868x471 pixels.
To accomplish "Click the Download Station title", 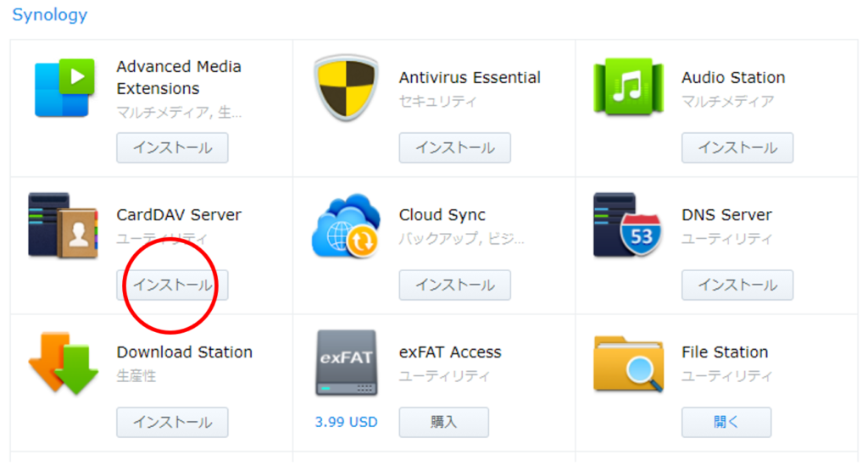I will pos(184,352).
